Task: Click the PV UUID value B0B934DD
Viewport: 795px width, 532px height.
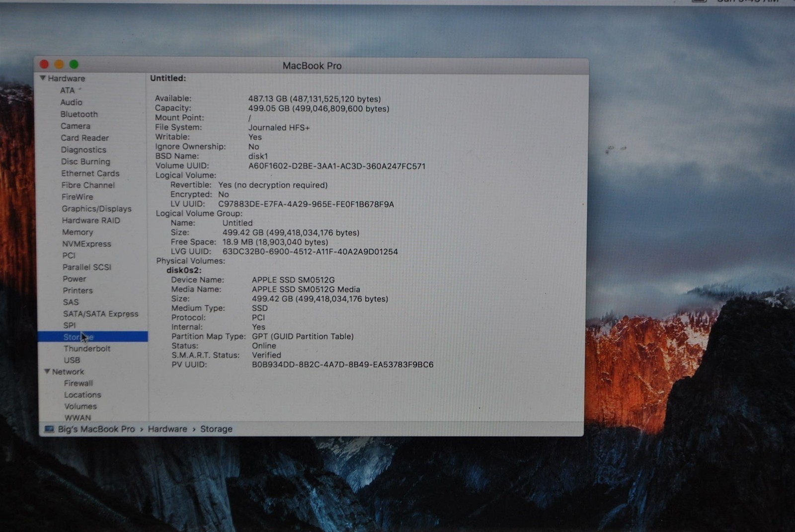Action: pyautogui.click(x=342, y=365)
